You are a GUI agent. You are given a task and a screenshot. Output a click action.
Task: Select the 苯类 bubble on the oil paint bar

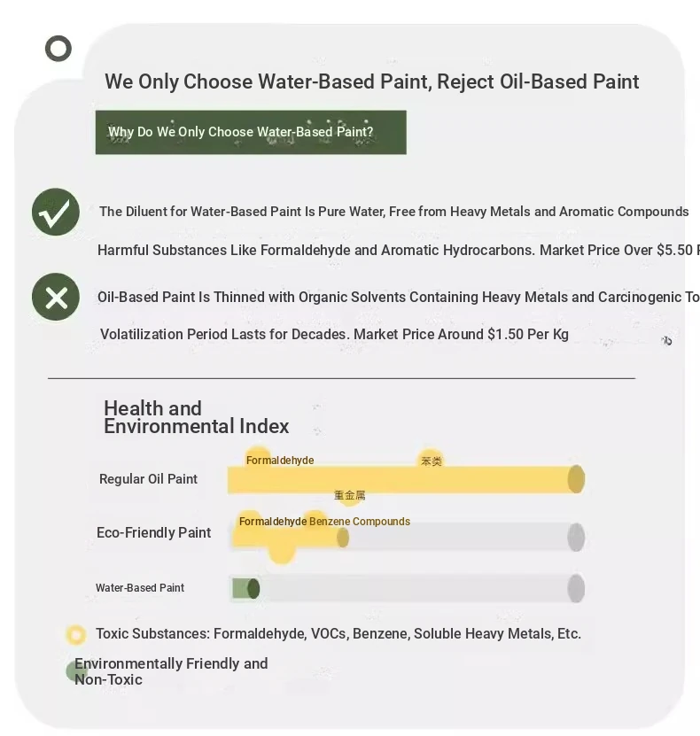[x=431, y=461]
